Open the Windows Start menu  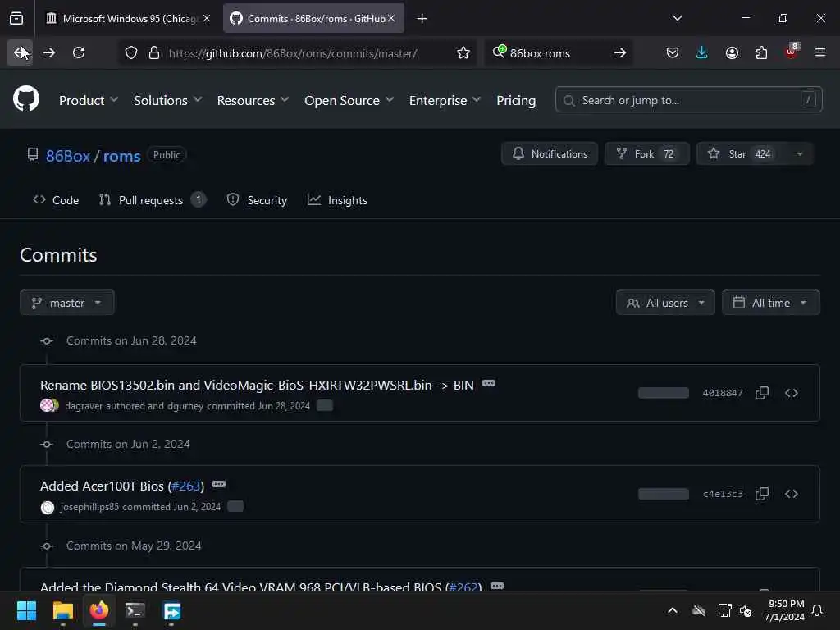point(26,610)
